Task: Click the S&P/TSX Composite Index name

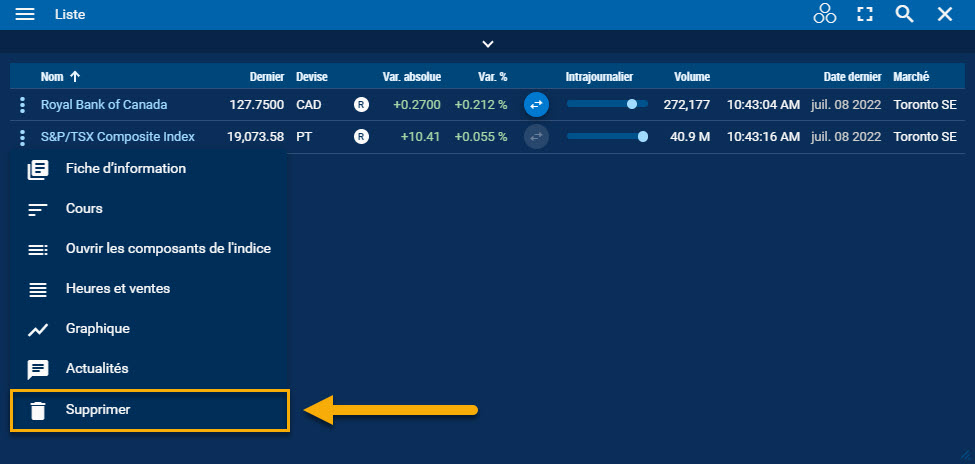Action: 117,137
